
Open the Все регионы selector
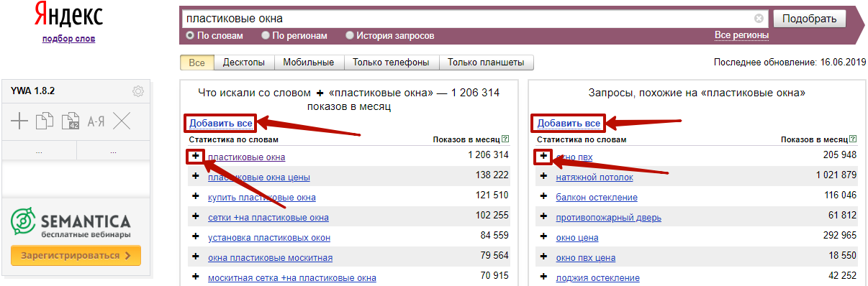coord(741,35)
